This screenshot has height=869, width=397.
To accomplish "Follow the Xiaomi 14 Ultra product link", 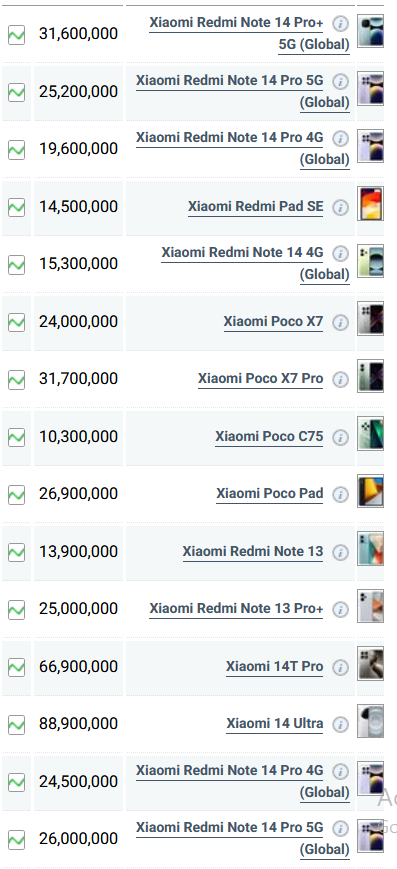I will (x=274, y=723).
